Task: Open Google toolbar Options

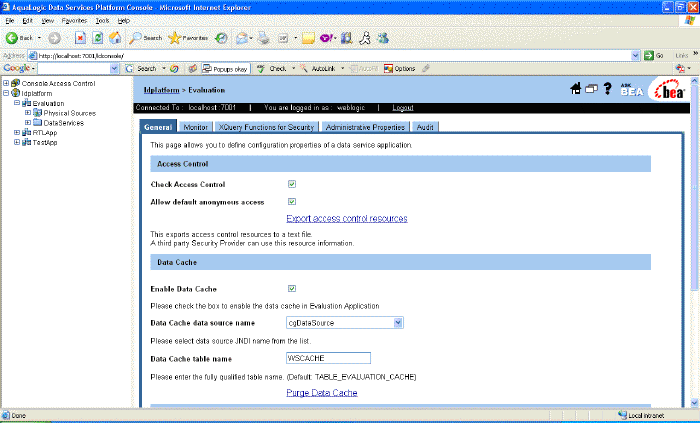Action: (400, 69)
